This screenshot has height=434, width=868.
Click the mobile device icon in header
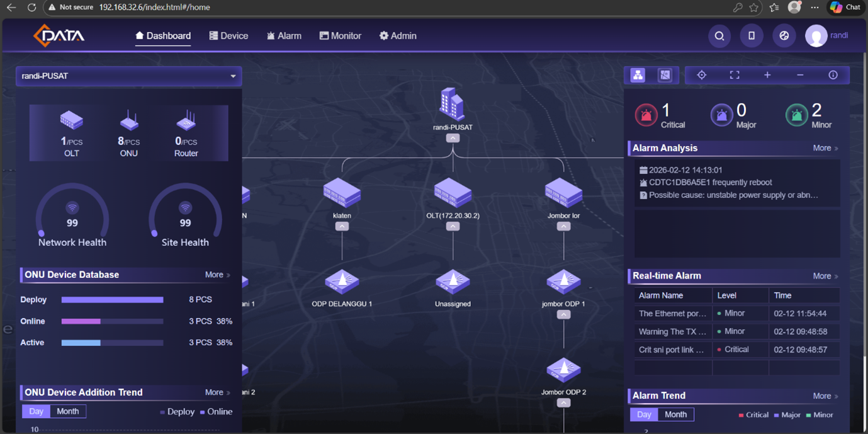coord(751,37)
